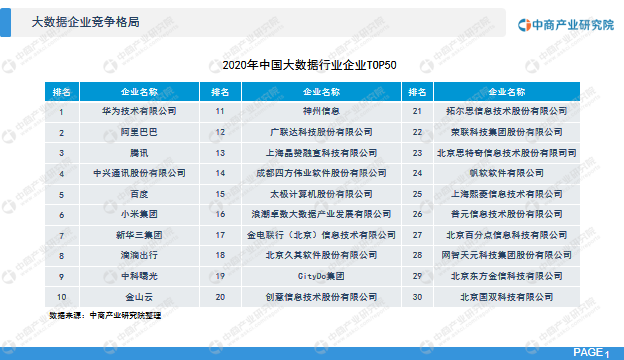Select the 大数据企业竞争格局 section heading
Image resolution: width=624 pixels, height=360 pixels.
pos(86,22)
